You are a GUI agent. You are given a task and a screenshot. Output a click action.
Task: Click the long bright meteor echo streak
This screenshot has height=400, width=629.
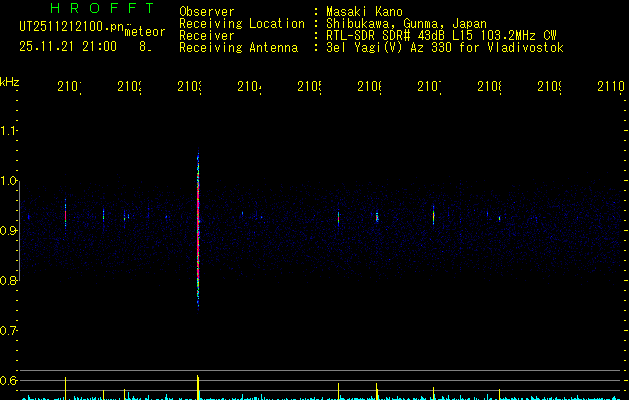[x=198, y=229]
